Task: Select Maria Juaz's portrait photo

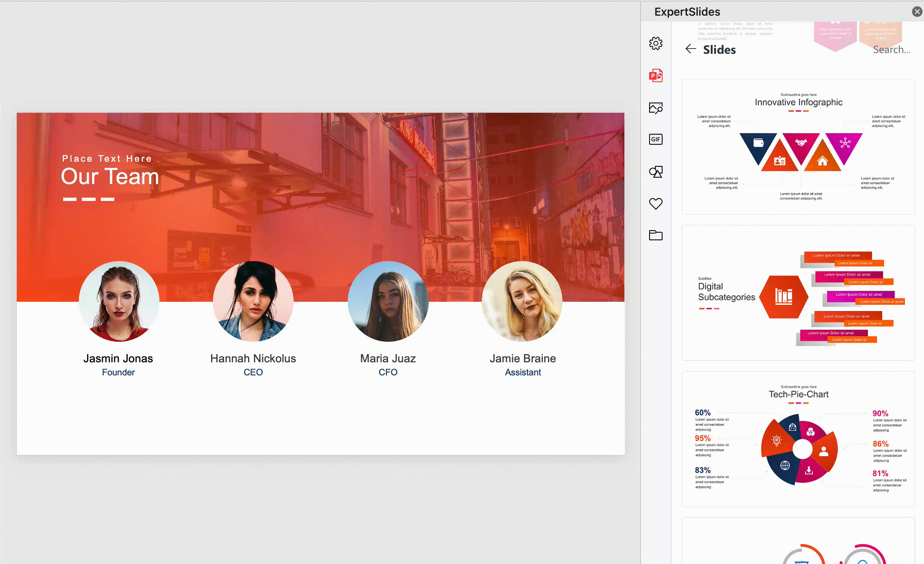Action: (388, 301)
